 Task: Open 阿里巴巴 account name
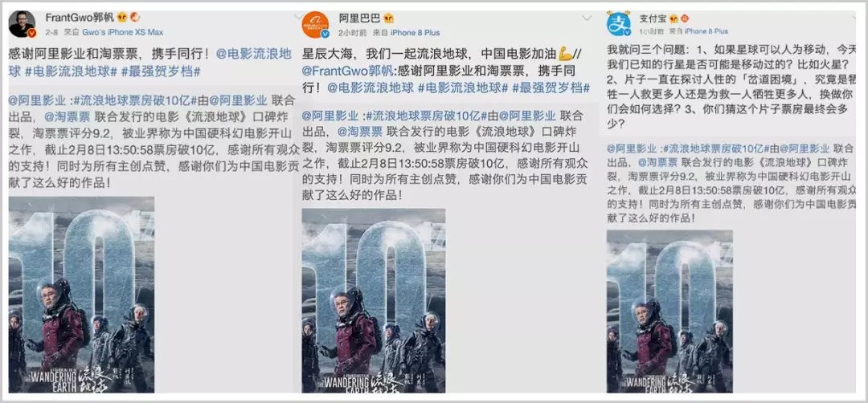coord(360,18)
